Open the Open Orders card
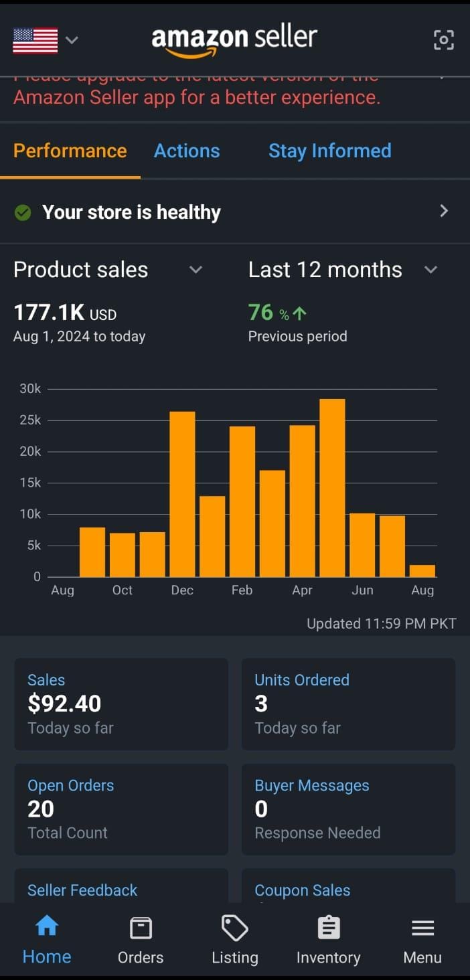The width and height of the screenshot is (470, 980). [121, 809]
